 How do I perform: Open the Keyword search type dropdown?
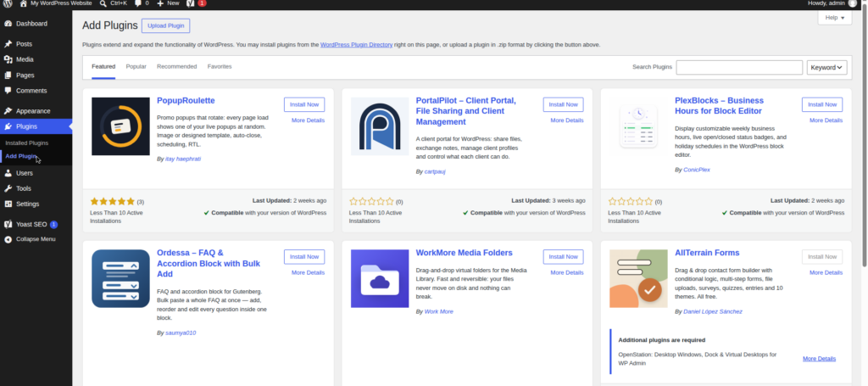(x=827, y=68)
